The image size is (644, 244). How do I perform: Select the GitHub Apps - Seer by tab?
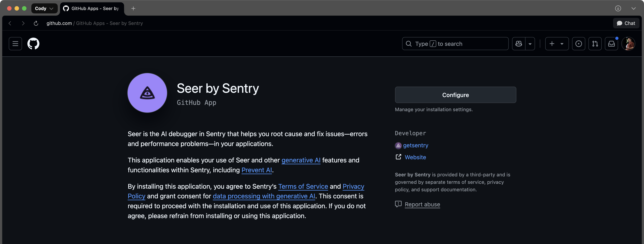(92, 9)
